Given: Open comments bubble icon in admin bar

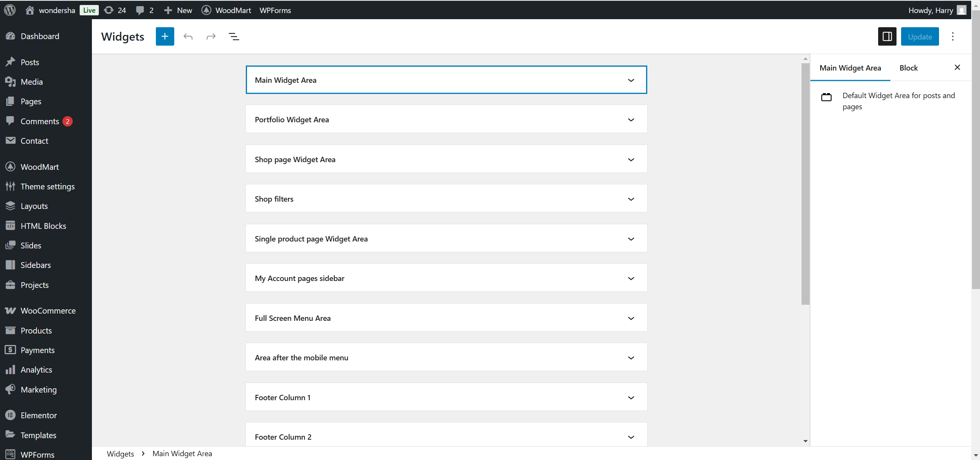Looking at the screenshot, I should coord(140,10).
